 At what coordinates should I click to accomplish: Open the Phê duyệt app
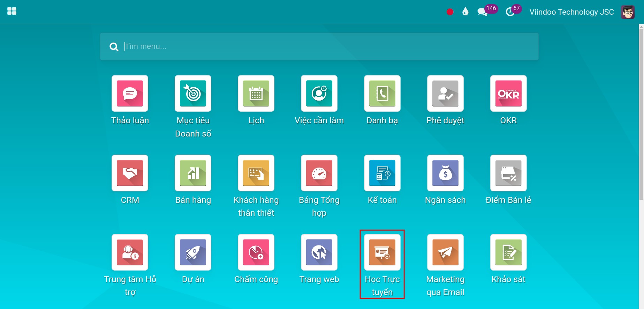click(x=445, y=94)
